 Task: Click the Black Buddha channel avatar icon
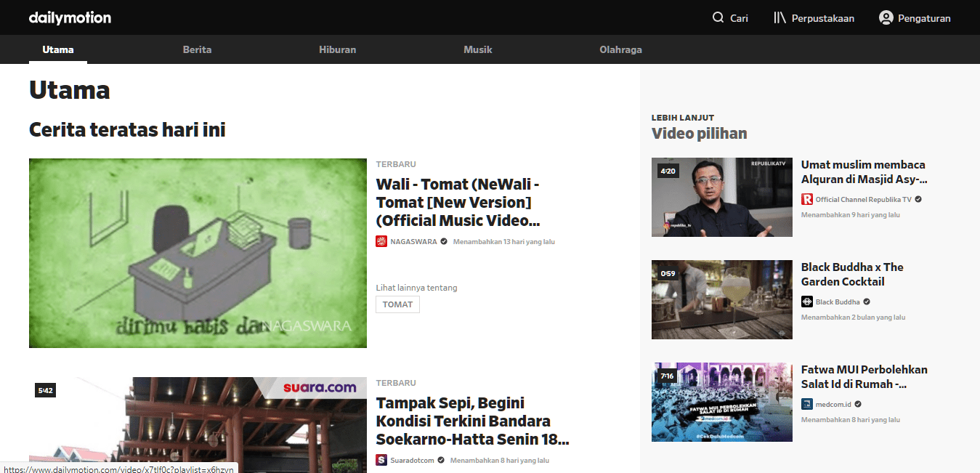click(x=806, y=302)
